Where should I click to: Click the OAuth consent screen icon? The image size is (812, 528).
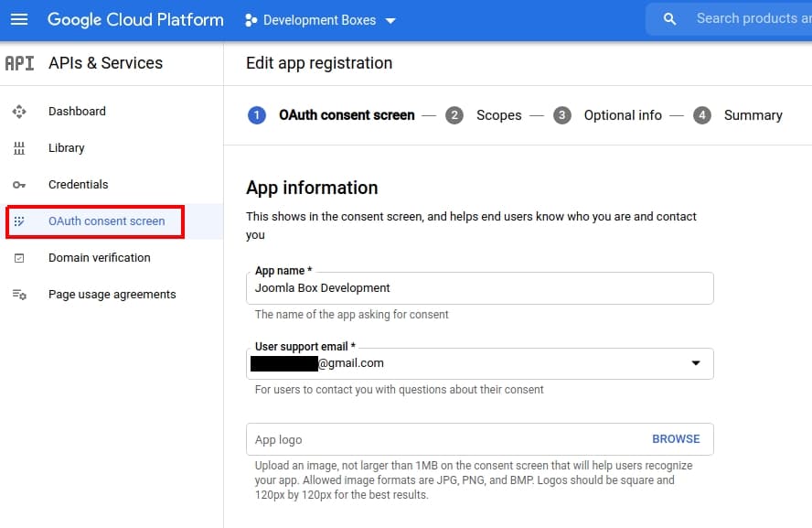point(19,221)
